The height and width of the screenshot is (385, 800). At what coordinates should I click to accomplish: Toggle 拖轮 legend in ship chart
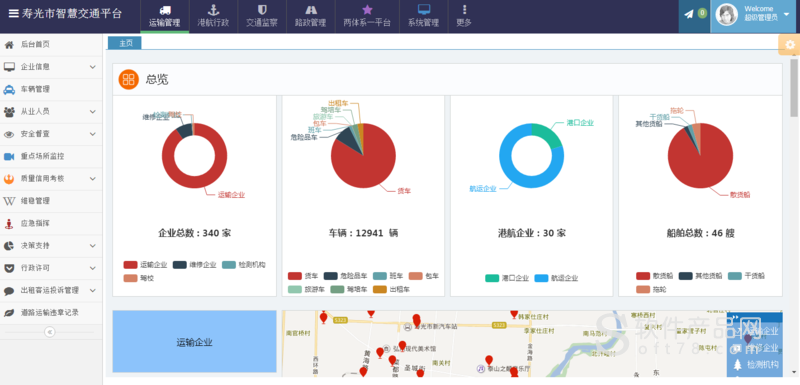(651, 290)
